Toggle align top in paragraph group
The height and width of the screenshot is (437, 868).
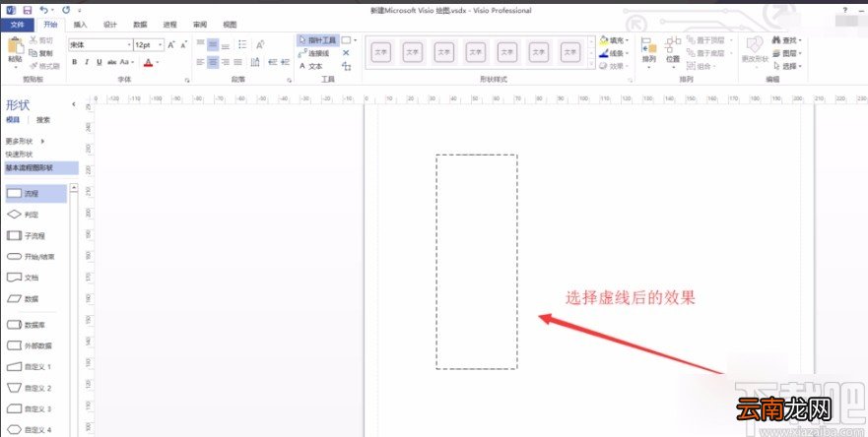coord(200,44)
